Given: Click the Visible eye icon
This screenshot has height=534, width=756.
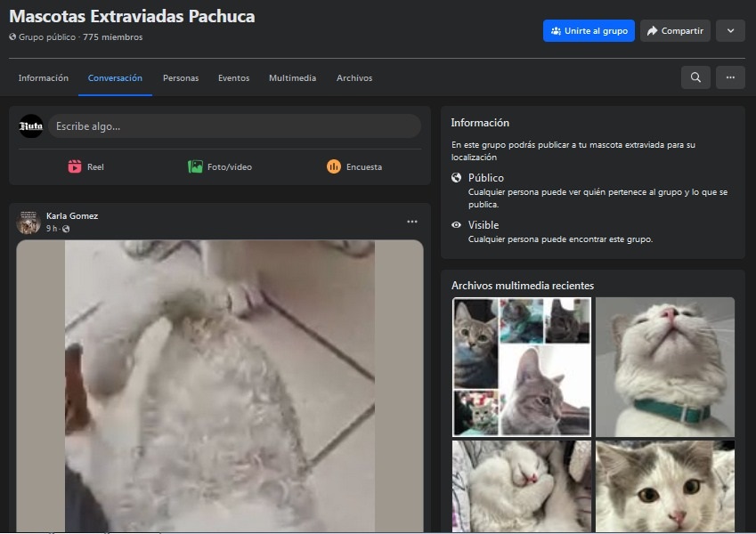Looking at the screenshot, I should point(456,224).
